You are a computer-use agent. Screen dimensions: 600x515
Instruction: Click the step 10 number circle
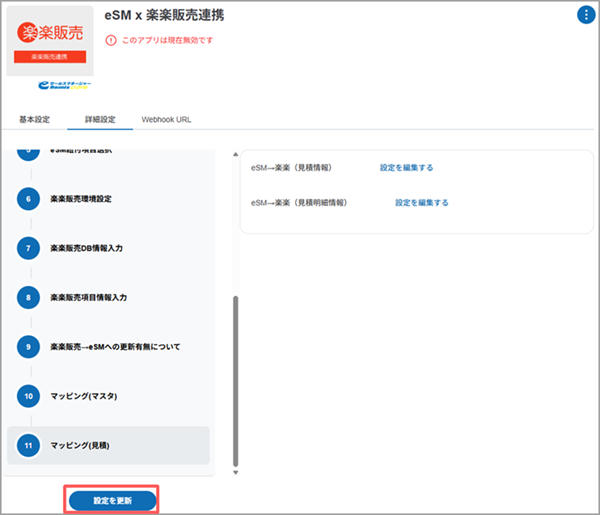click(30, 396)
